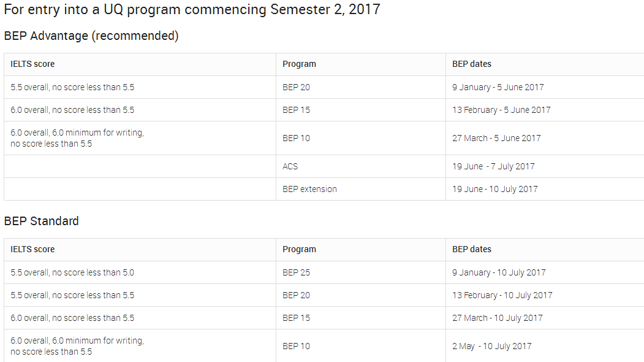Click IELTS score header in Standard table
The image size is (644, 362).
click(x=32, y=249)
